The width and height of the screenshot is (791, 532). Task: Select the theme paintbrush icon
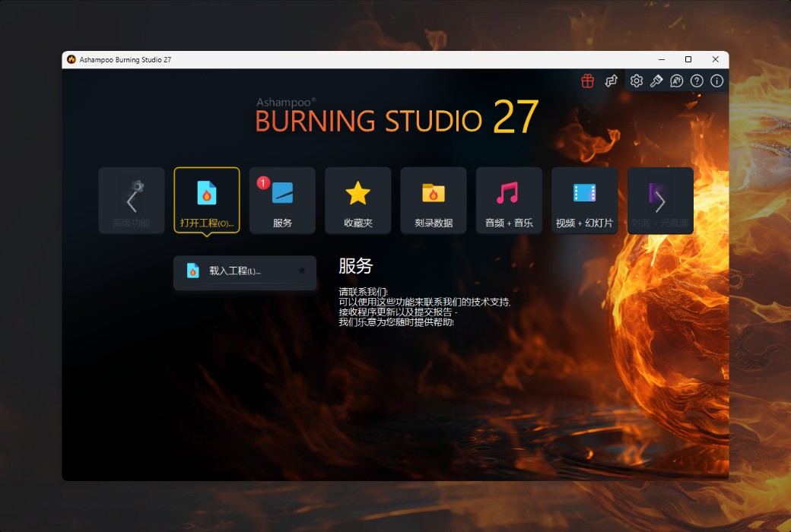click(x=656, y=80)
